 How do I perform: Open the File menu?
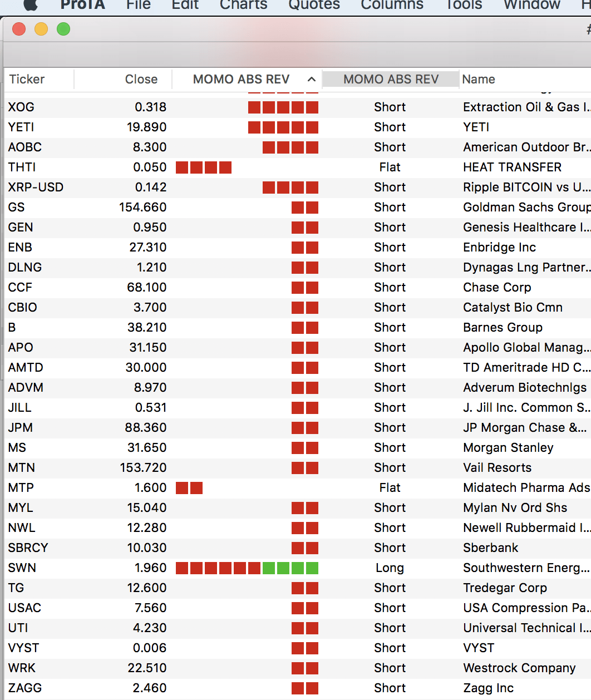[139, 4]
